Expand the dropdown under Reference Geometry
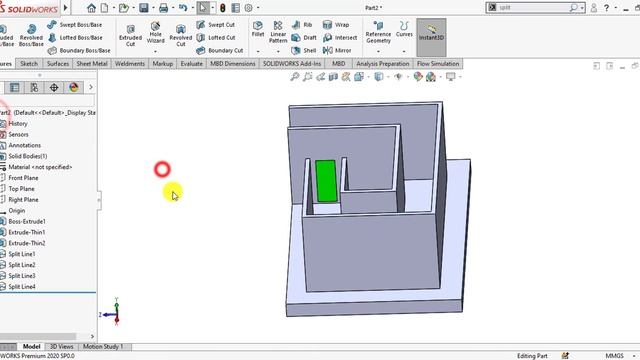Viewport: 640px width, 360px height. click(x=378, y=52)
